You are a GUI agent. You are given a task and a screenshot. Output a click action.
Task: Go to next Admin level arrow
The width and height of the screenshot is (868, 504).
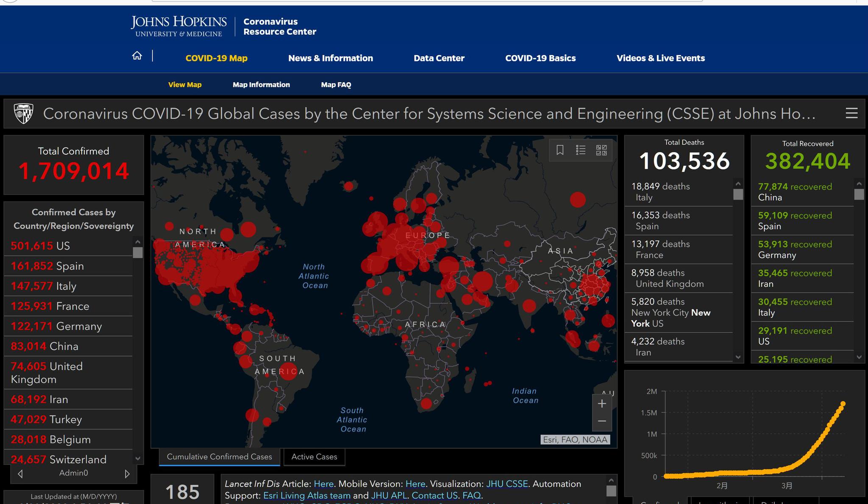point(127,473)
